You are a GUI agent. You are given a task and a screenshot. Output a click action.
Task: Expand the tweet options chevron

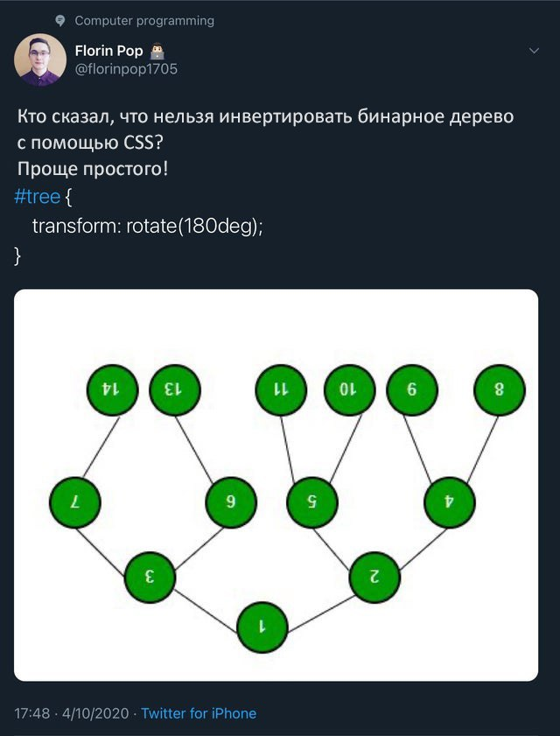(534, 51)
